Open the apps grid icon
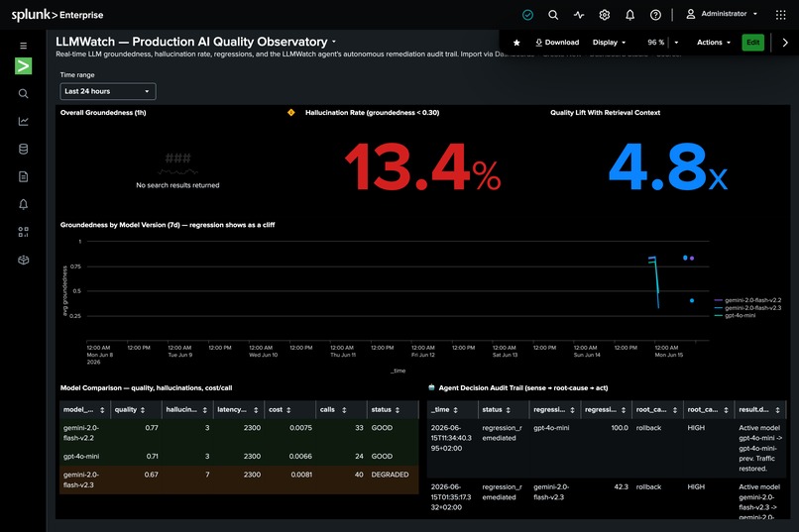799x532 pixels. pos(780,15)
